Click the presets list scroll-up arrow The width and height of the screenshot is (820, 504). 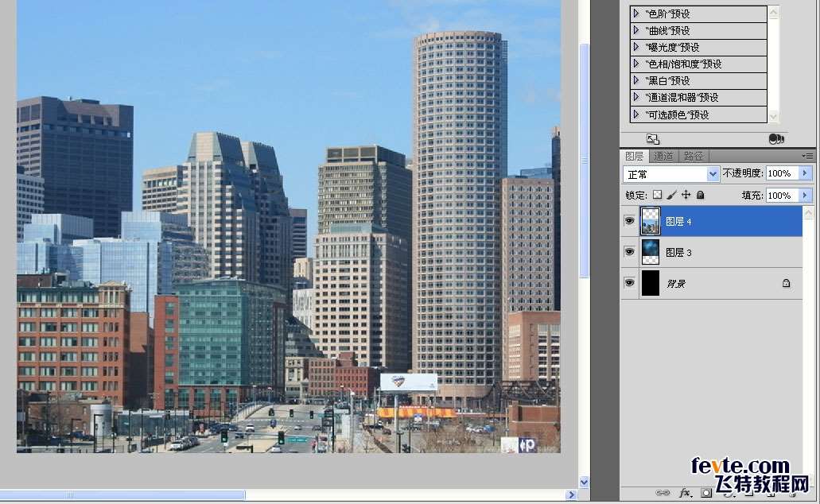click(x=773, y=13)
